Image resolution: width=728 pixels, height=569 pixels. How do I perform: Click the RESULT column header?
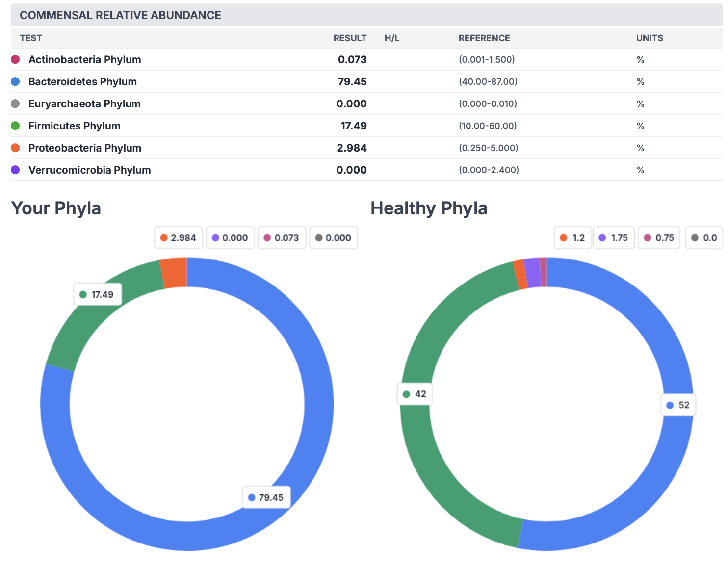pos(350,38)
